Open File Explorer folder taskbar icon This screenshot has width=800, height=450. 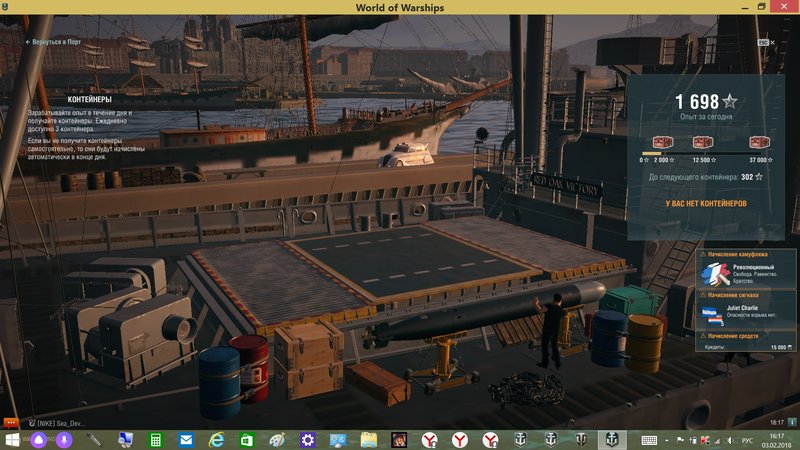(x=368, y=439)
